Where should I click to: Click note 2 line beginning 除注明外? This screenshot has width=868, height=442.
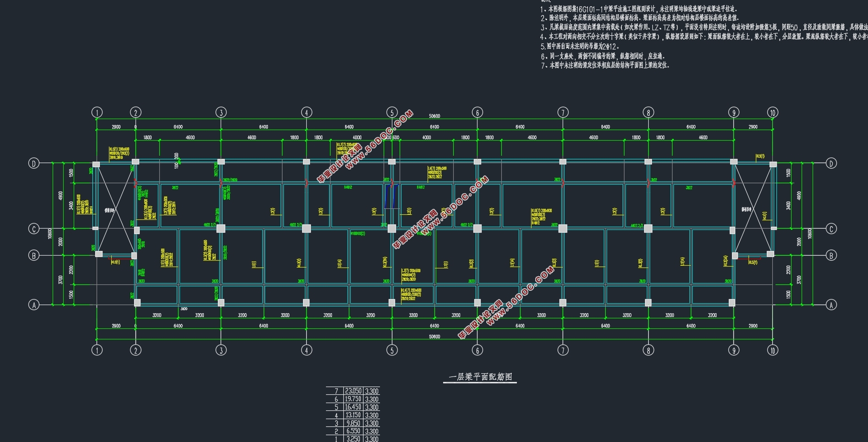[640, 18]
